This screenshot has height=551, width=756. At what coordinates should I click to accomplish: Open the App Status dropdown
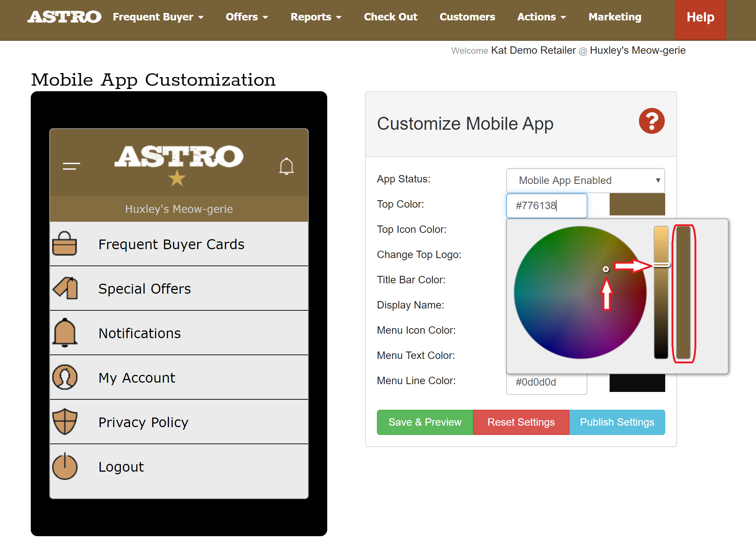(585, 181)
